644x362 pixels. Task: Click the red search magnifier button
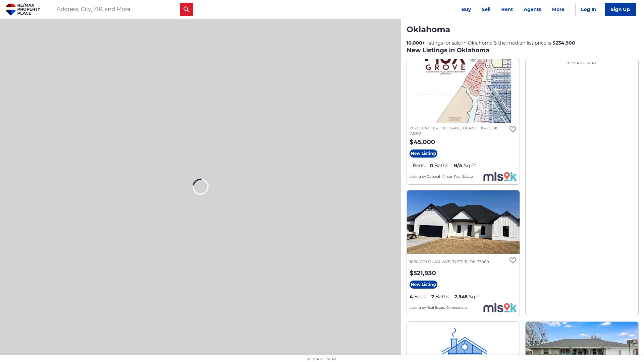click(186, 9)
